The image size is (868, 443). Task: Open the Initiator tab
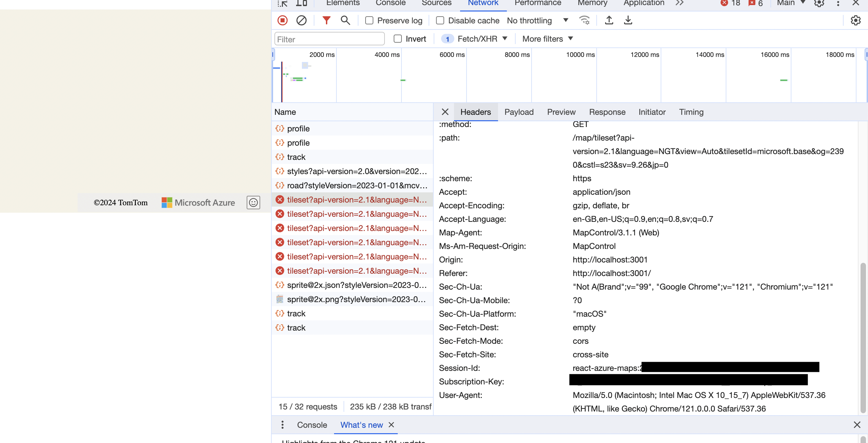652,112
